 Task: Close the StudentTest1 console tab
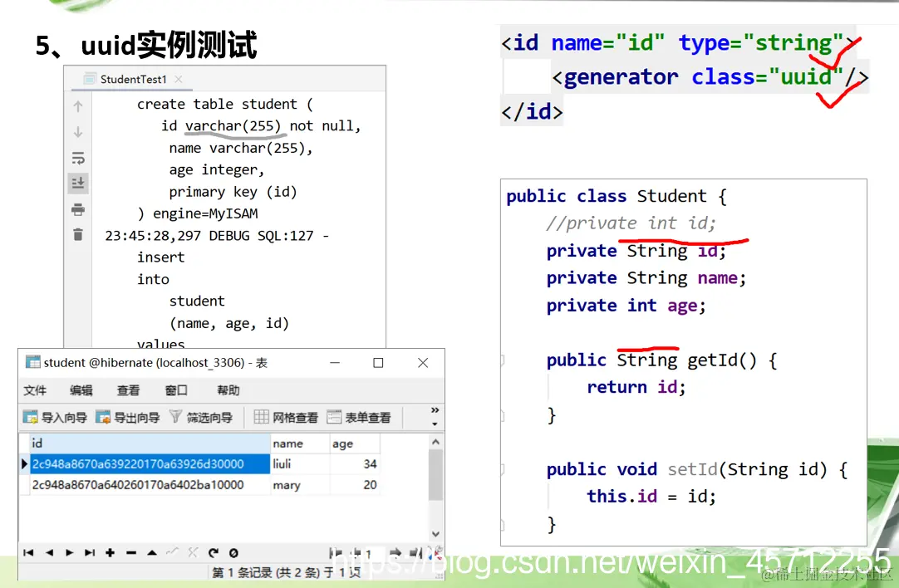coord(179,79)
